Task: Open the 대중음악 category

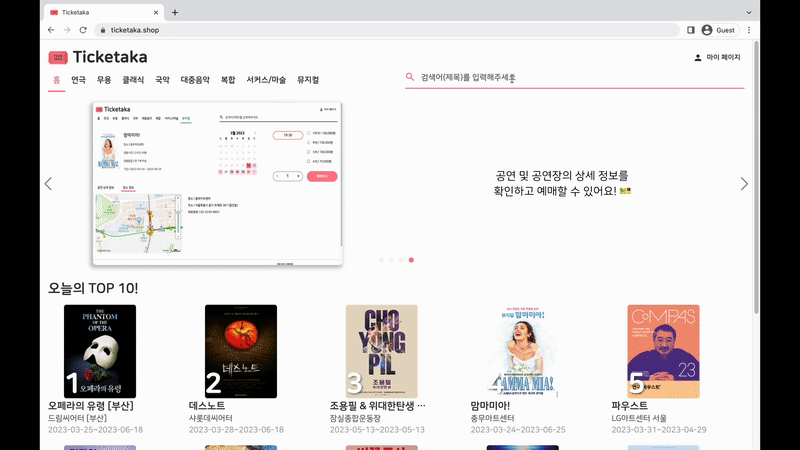Action: [x=195, y=80]
